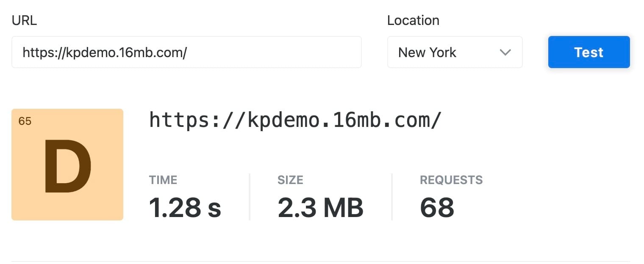The height and width of the screenshot is (264, 644).
Task: Click the divider between Size and Requests
Action: (x=392, y=197)
